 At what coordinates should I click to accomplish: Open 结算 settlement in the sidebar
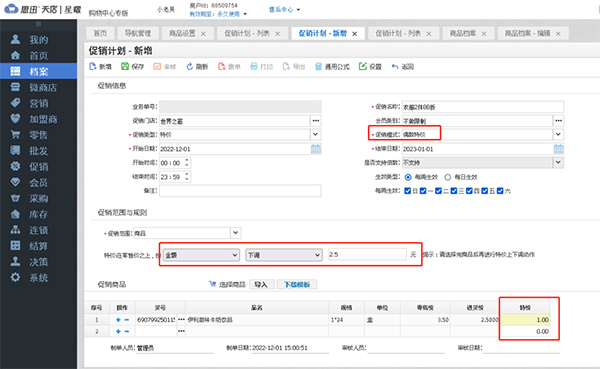38,246
